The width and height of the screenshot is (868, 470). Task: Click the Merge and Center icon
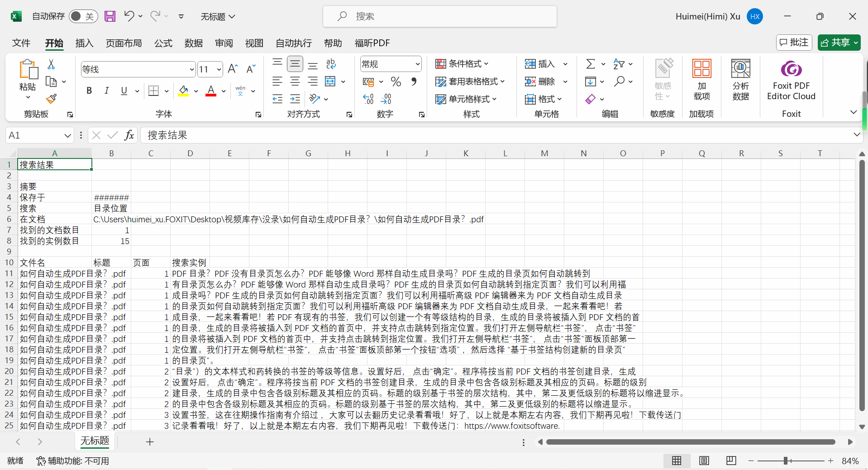[330, 82]
